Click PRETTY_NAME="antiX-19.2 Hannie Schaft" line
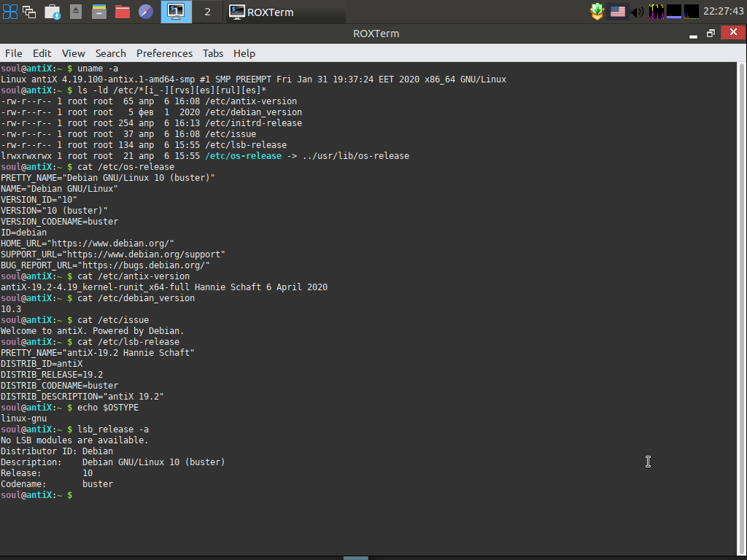The image size is (747, 560). coord(98,354)
